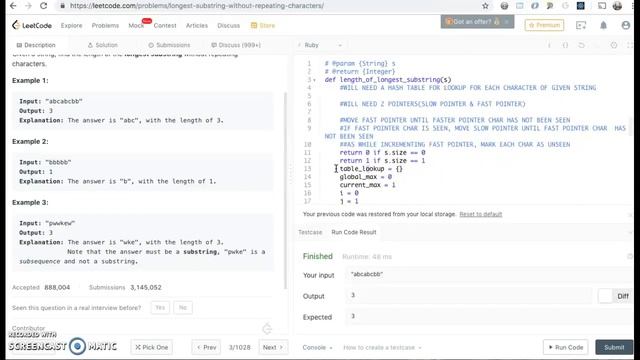The width and height of the screenshot is (640, 360).
Task: Click the Premium button
Action: [544, 25]
